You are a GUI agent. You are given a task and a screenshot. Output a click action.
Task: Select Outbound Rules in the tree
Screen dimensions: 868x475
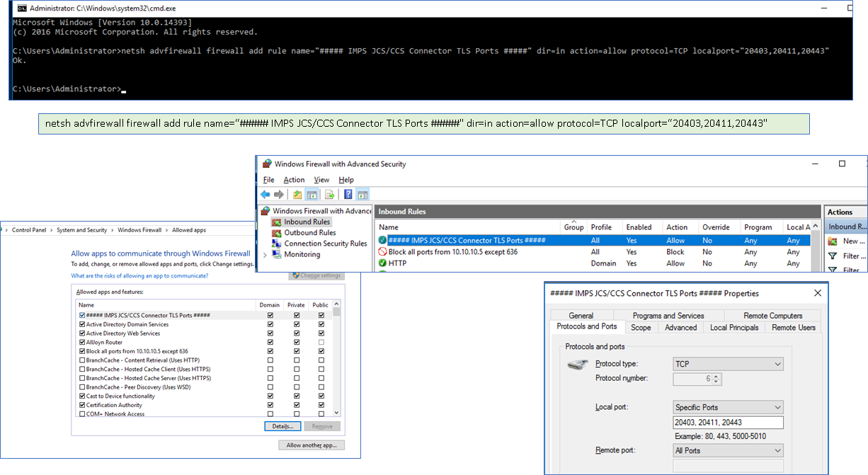coord(310,232)
